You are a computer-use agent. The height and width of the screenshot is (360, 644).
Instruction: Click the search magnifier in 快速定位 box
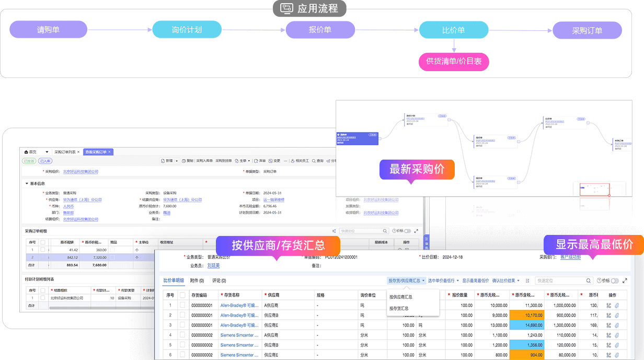[589, 280]
